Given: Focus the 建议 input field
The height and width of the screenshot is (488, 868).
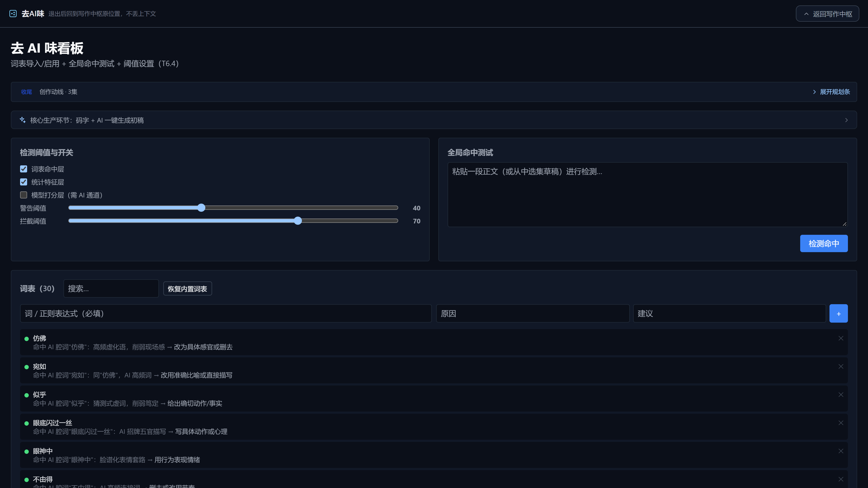Looking at the screenshot, I should [x=729, y=314].
